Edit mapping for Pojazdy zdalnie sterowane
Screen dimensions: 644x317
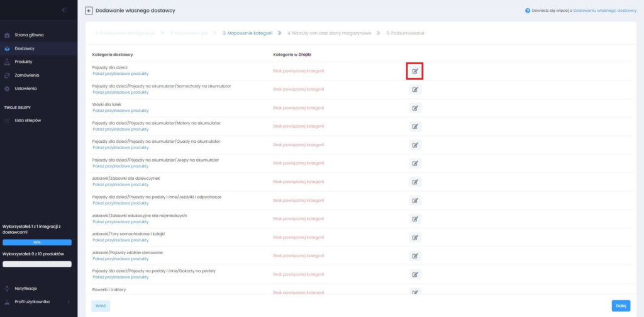[415, 256]
